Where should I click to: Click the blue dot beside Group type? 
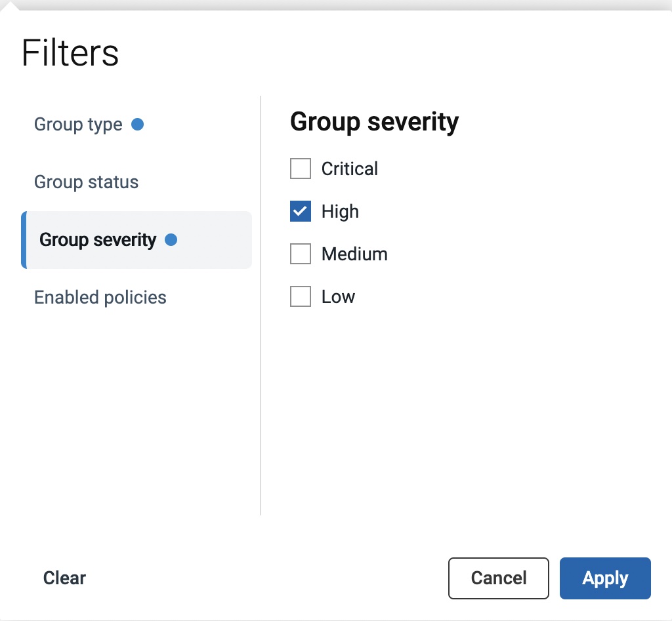[137, 124]
